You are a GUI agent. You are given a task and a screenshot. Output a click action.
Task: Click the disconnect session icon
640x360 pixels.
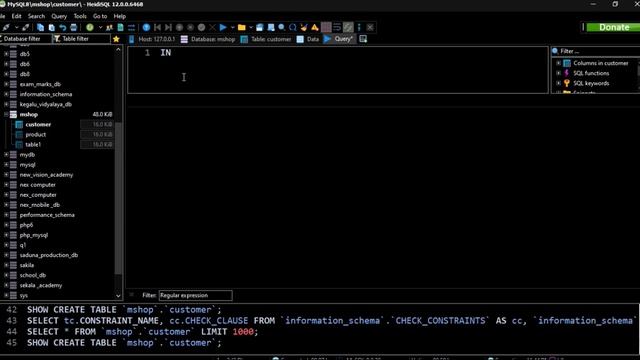pyautogui.click(x=26, y=27)
